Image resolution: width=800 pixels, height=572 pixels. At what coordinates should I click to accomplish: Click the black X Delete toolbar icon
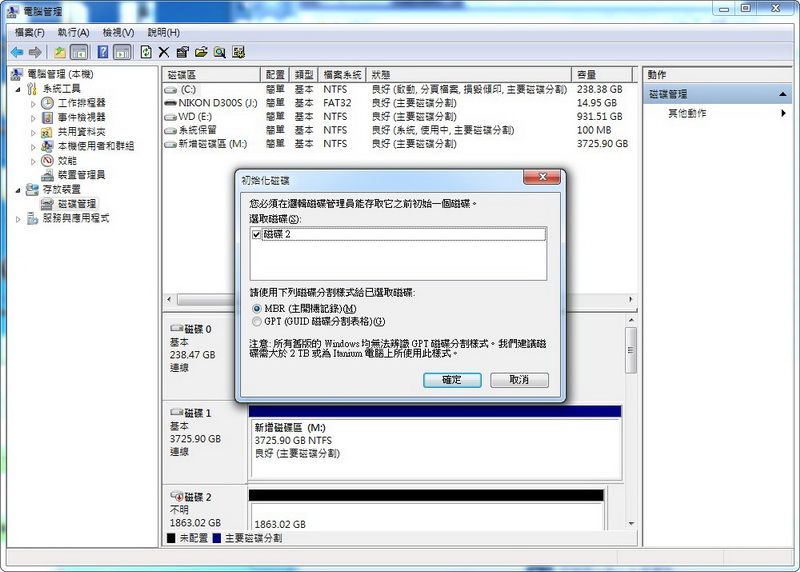[164, 52]
